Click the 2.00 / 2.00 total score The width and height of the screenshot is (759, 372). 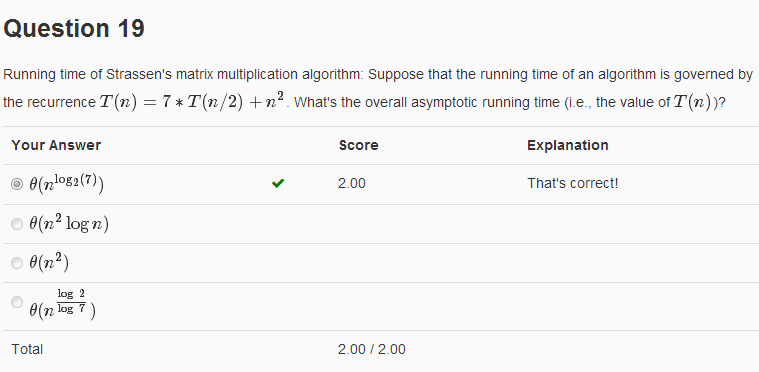point(372,349)
